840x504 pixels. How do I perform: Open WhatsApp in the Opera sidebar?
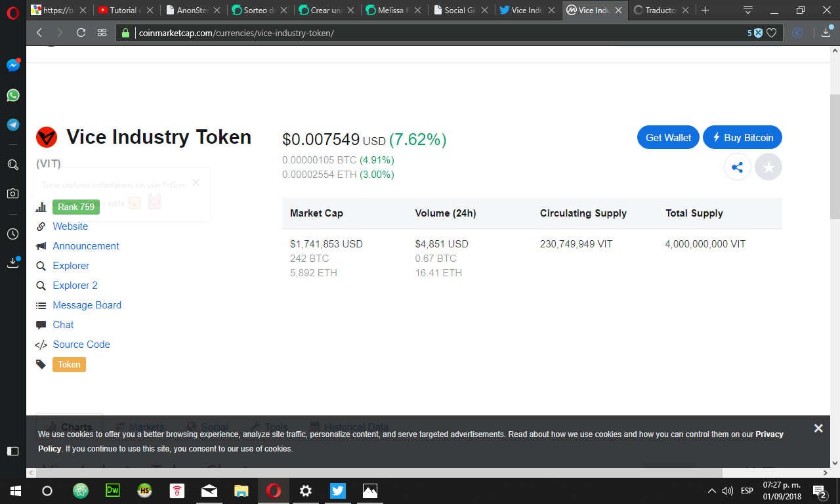click(x=13, y=95)
